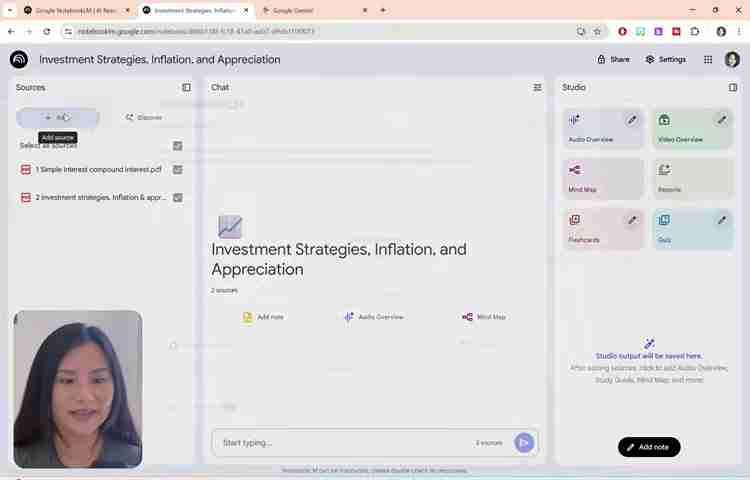Toggle checkbox for Simple interest compound interest.pdf
This screenshot has height=480, width=750.
tap(177, 170)
